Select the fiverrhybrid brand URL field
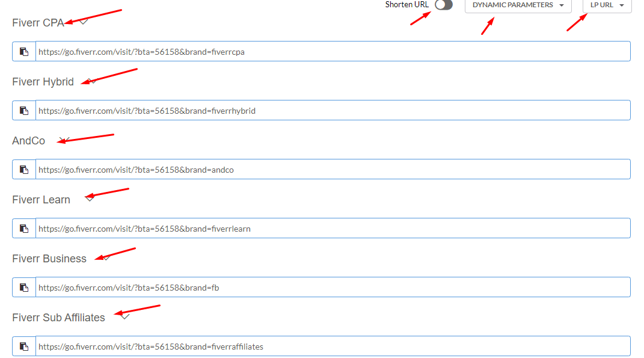Image resolution: width=644 pixels, height=358 pixels. pyautogui.click(x=333, y=111)
